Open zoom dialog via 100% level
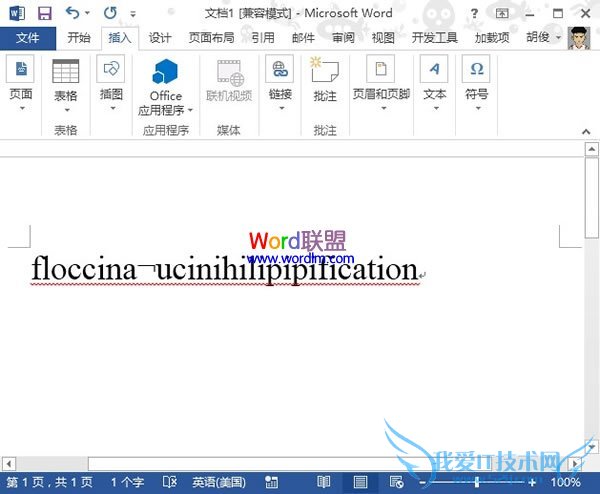This screenshot has width=600, height=494. click(566, 482)
